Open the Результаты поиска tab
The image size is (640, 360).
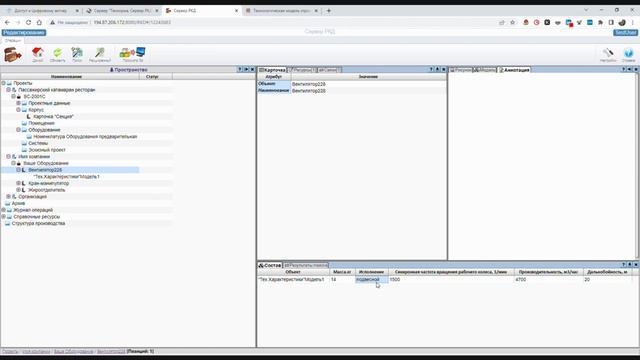click(x=306, y=265)
